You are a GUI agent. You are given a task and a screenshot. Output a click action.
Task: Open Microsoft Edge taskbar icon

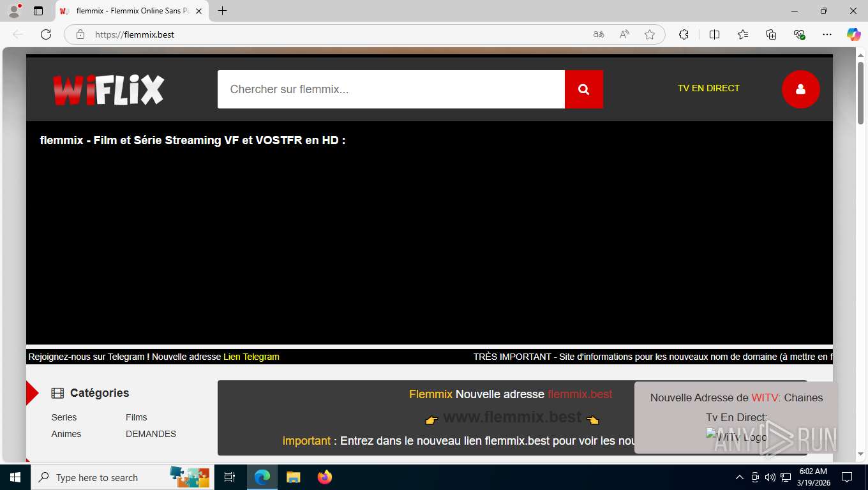pyautogui.click(x=262, y=477)
